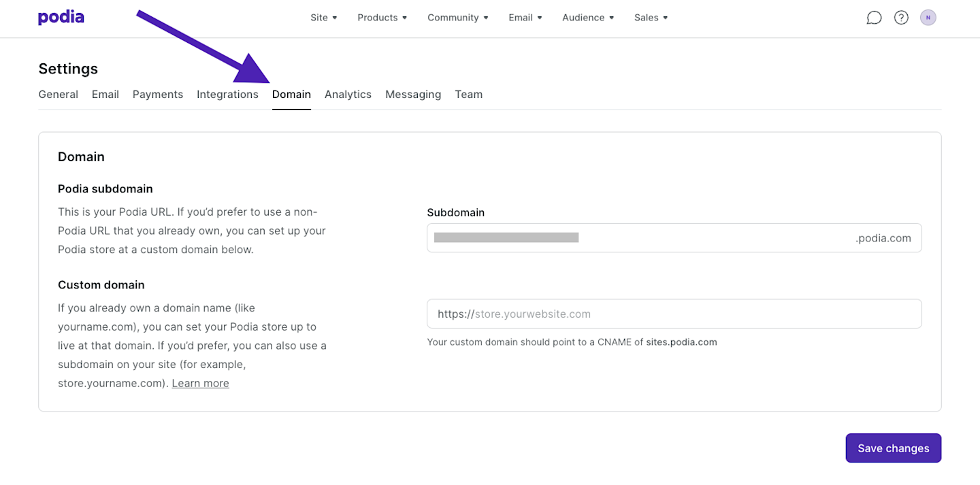Screen dimensions: 980x485
Task: Expand the Email dropdown in top navigation
Action: [x=525, y=18]
